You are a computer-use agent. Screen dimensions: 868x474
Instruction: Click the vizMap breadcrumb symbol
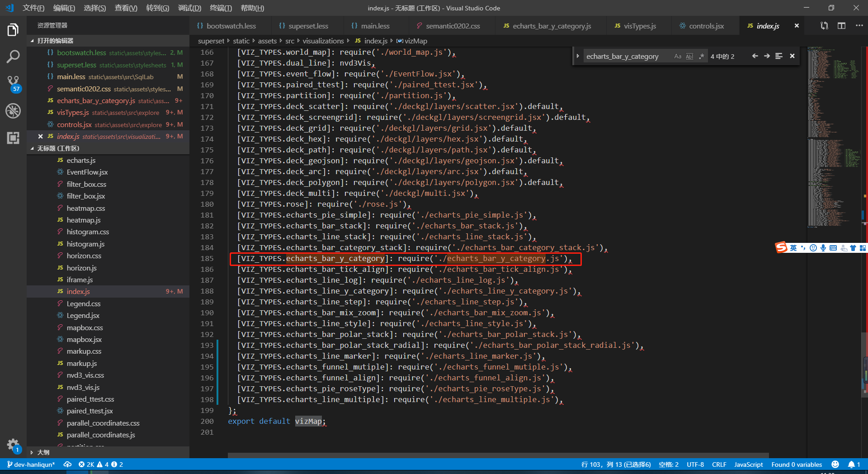tap(412, 41)
